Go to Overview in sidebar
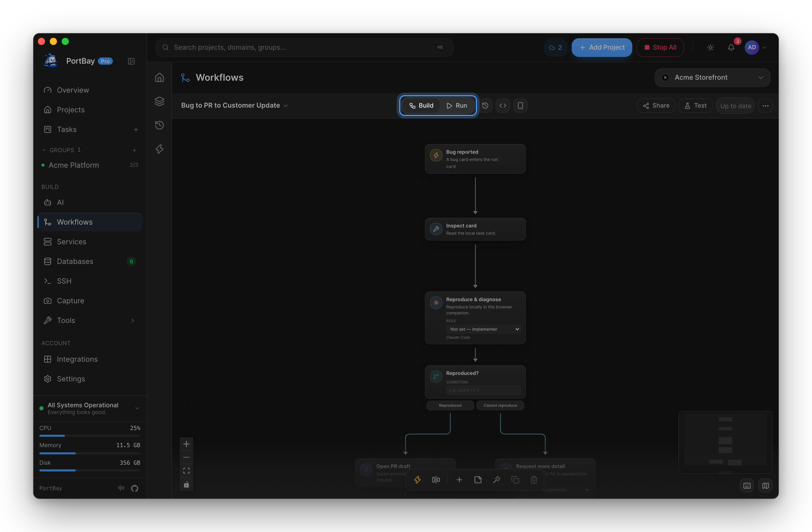Image resolution: width=812 pixels, height=532 pixels. coord(90,90)
